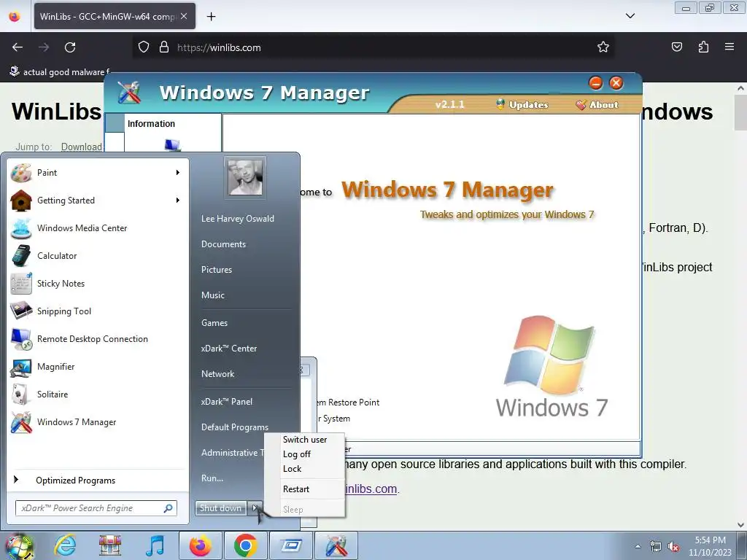Open Music folder from Start menu
Image resolution: width=747 pixels, height=560 pixels.
[x=213, y=295]
